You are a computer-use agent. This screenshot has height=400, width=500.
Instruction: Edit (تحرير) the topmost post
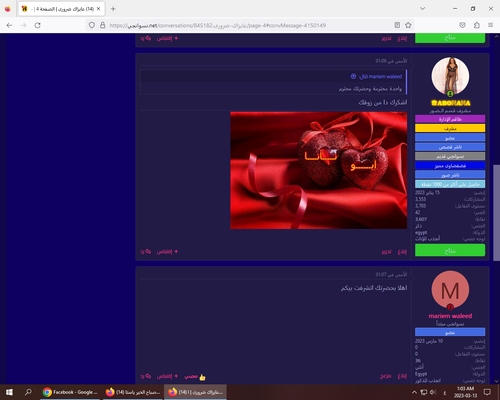click(x=386, y=39)
